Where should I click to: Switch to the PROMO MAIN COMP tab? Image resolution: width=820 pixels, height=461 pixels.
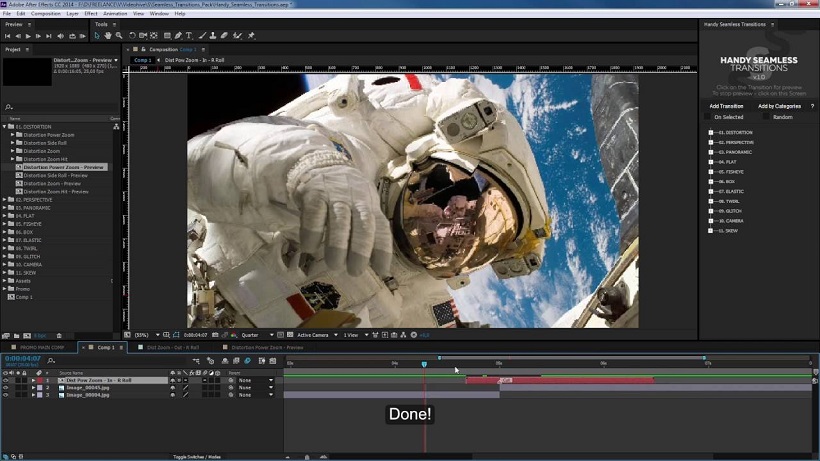tap(42, 348)
